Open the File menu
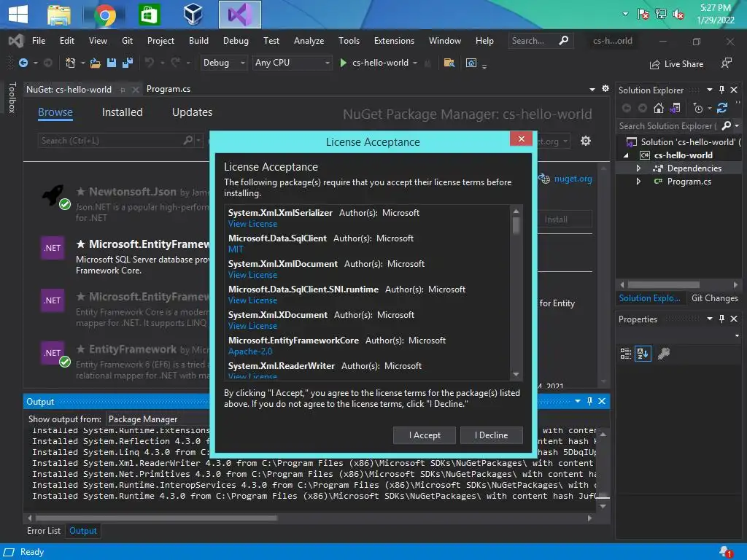747x560 pixels. [39, 41]
